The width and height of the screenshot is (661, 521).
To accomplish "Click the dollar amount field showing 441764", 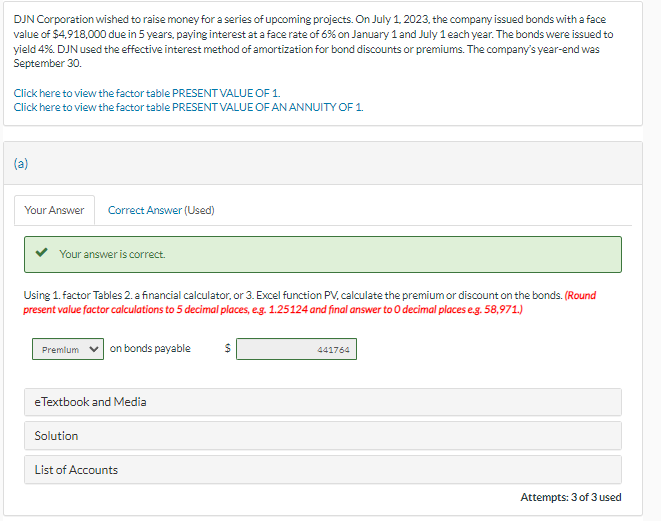I will (x=296, y=349).
